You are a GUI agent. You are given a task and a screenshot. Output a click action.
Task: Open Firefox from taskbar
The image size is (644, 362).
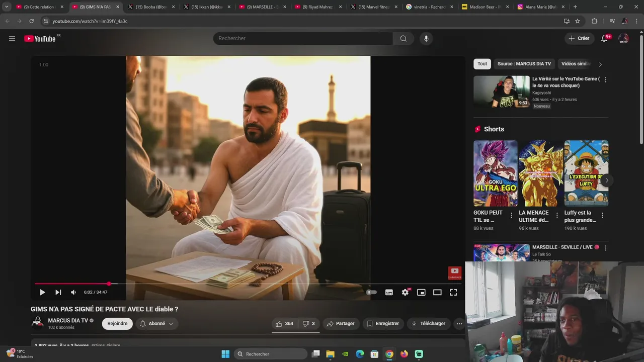click(x=404, y=354)
